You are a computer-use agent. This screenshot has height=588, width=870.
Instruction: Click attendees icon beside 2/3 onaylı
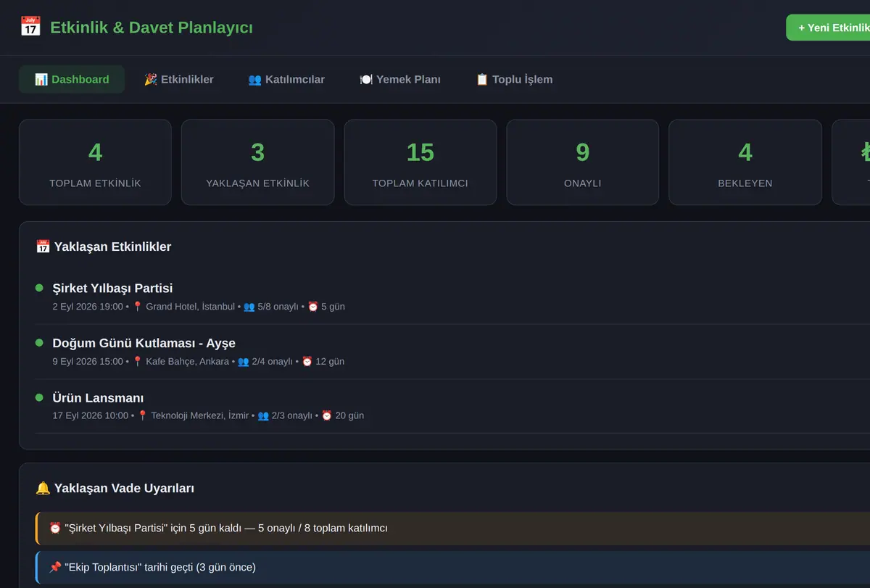[x=263, y=415]
